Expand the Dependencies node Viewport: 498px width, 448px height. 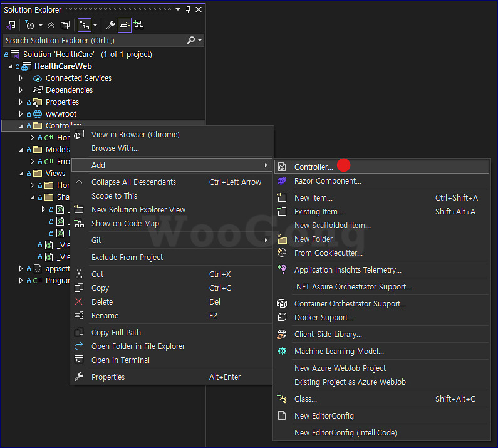coord(21,90)
